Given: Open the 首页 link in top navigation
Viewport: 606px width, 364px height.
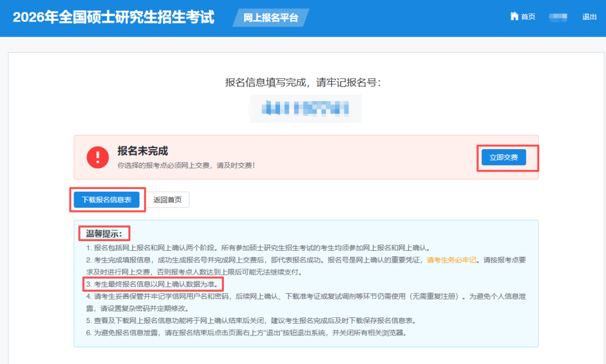Looking at the screenshot, I should [x=528, y=17].
